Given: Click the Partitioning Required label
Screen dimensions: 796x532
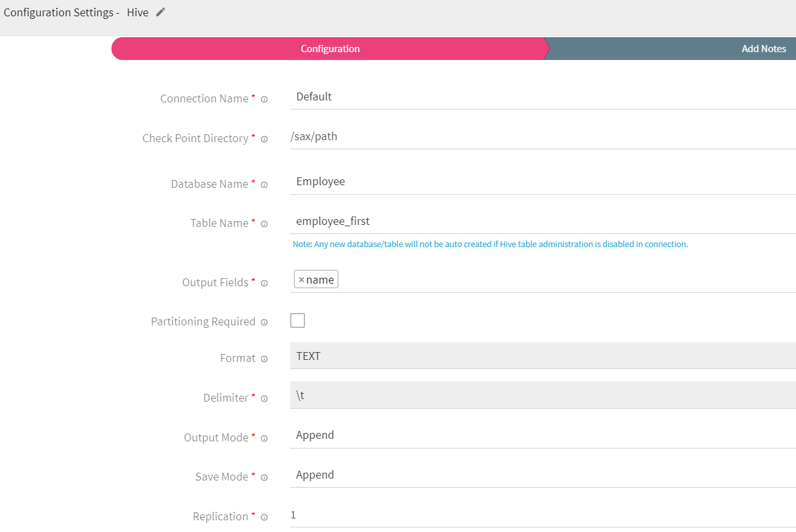Looking at the screenshot, I should tap(203, 321).
